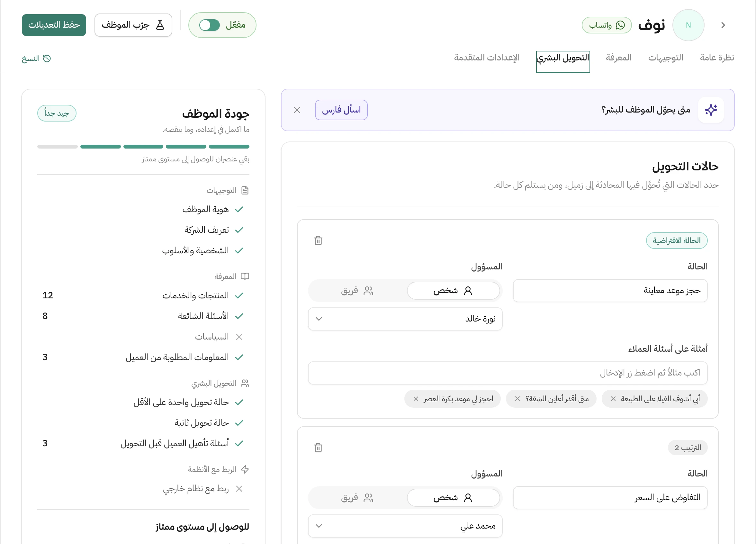The image size is (756, 544).
Task: Click the التوجيهات document icon in quality panel
Action: [x=245, y=190]
